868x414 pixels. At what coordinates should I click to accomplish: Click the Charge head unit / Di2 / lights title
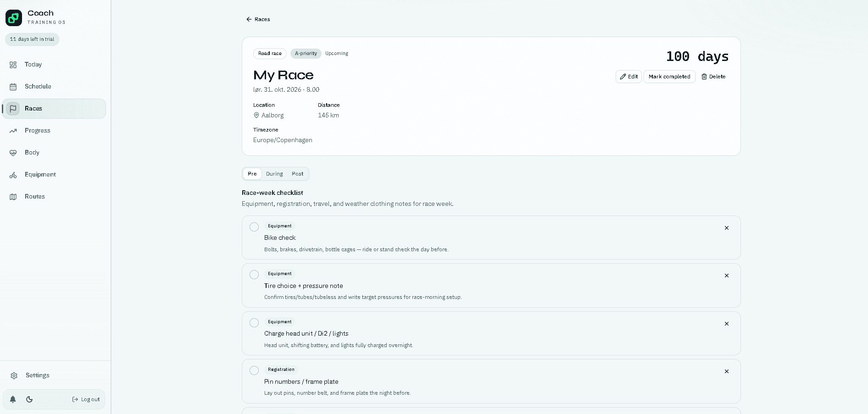click(306, 334)
